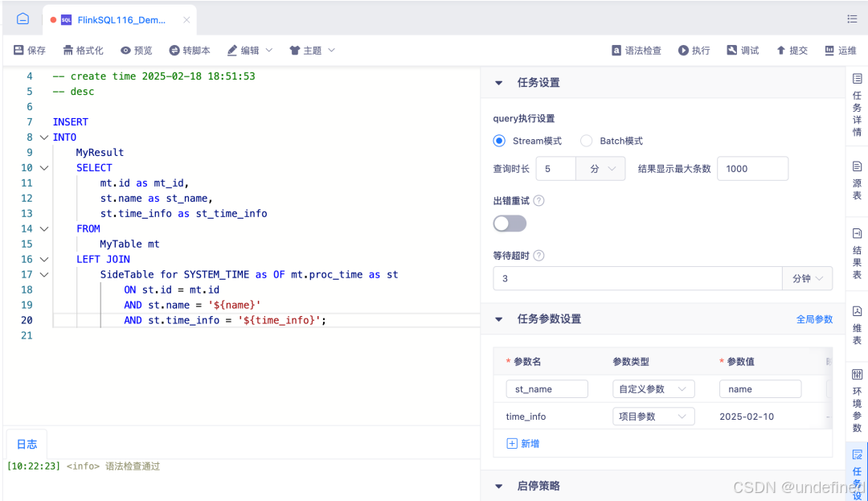
Task: Edit the 等待超时 value field
Action: pyautogui.click(x=637, y=278)
